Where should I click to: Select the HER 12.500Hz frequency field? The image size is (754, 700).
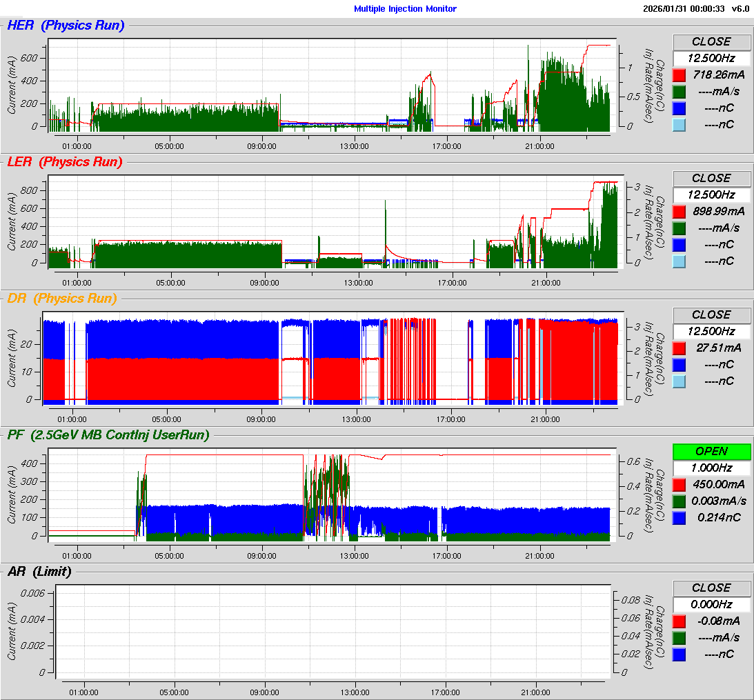(711, 58)
